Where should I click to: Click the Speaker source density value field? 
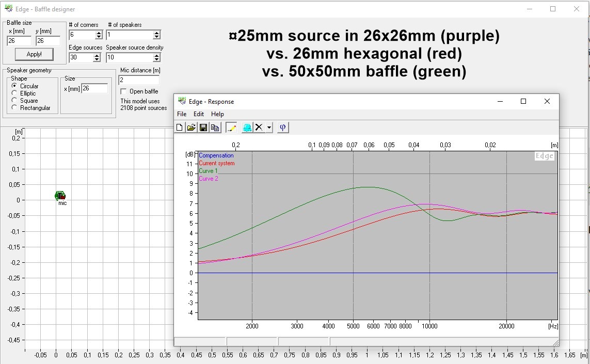(x=130, y=57)
